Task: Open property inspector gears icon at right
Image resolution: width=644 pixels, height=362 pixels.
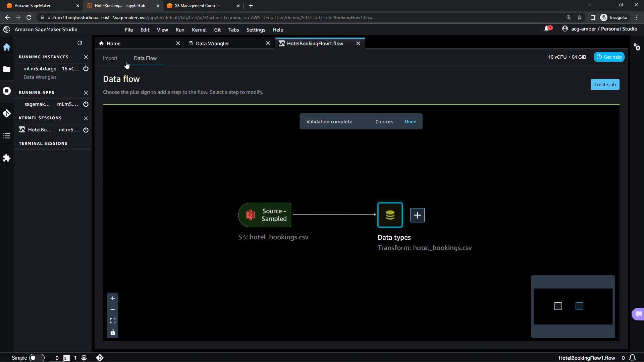Action: [x=637, y=47]
